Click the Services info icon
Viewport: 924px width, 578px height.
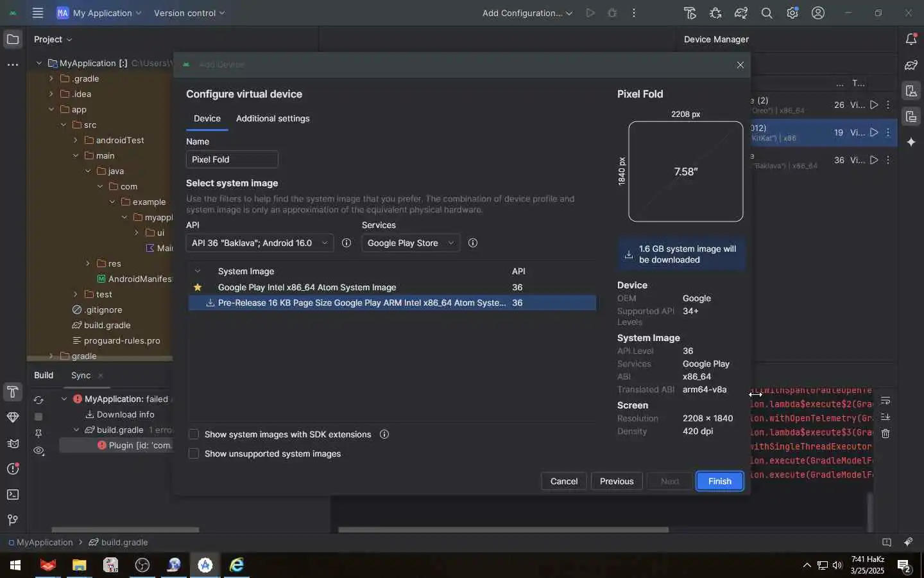(473, 243)
